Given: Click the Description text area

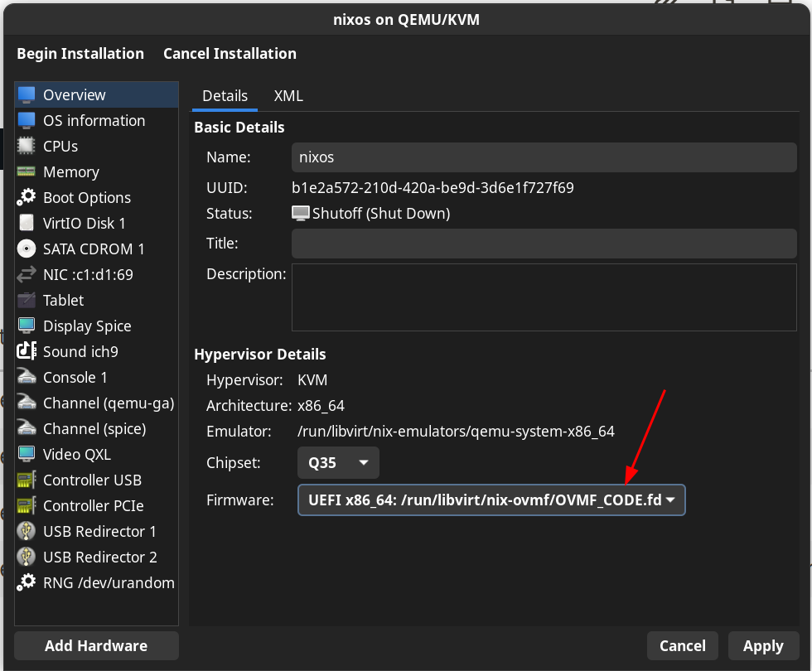Looking at the screenshot, I should [x=544, y=297].
